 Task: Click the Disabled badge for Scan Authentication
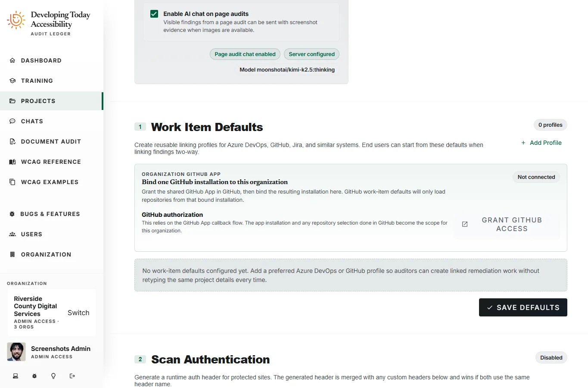coord(551,358)
